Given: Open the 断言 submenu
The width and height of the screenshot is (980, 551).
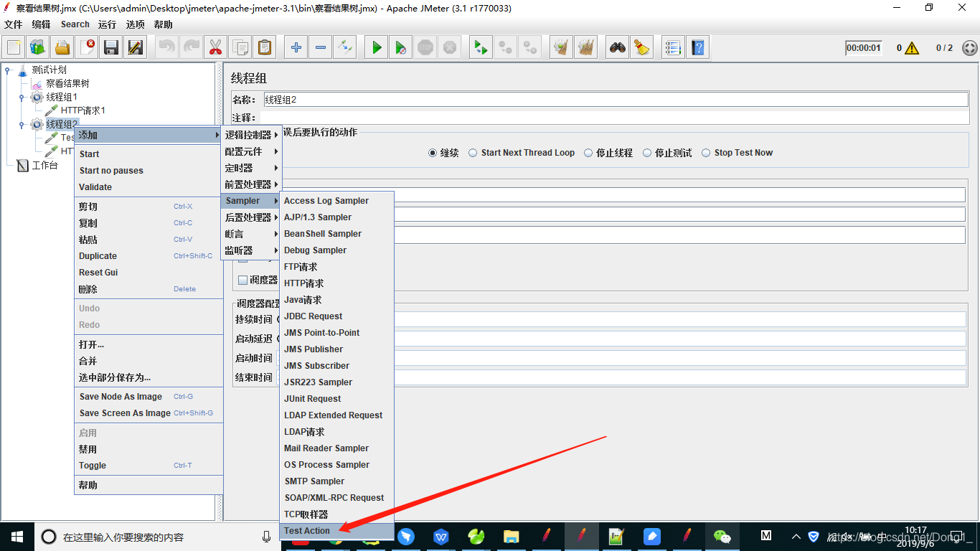Looking at the screenshot, I should tap(251, 234).
